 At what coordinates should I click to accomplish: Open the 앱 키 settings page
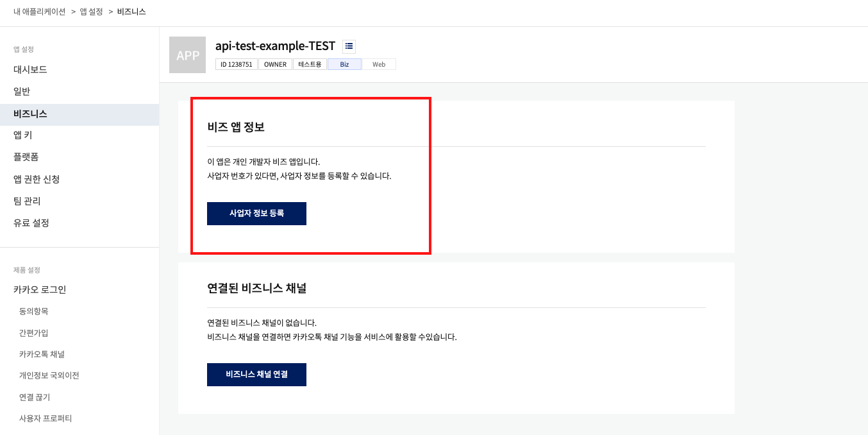click(22, 135)
